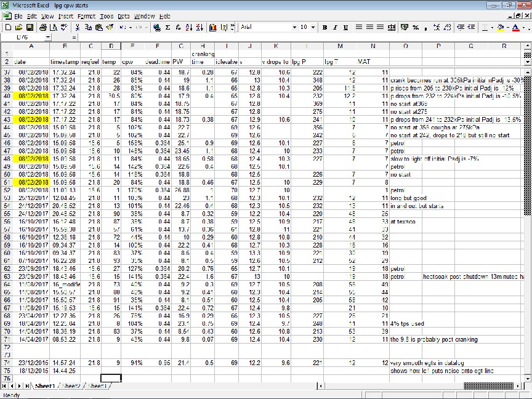Image resolution: width=532 pixels, height=399 pixels.
Task: Toggle center alignment
Action: point(369,28)
